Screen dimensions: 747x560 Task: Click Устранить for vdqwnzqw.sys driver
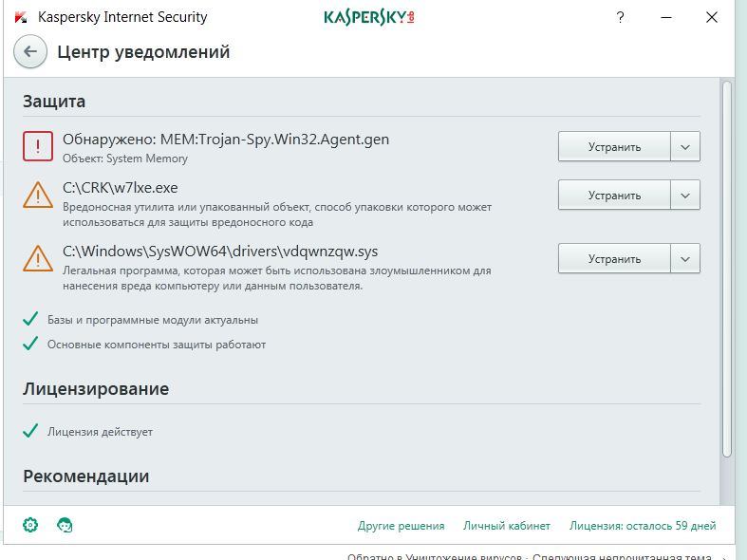(614, 258)
